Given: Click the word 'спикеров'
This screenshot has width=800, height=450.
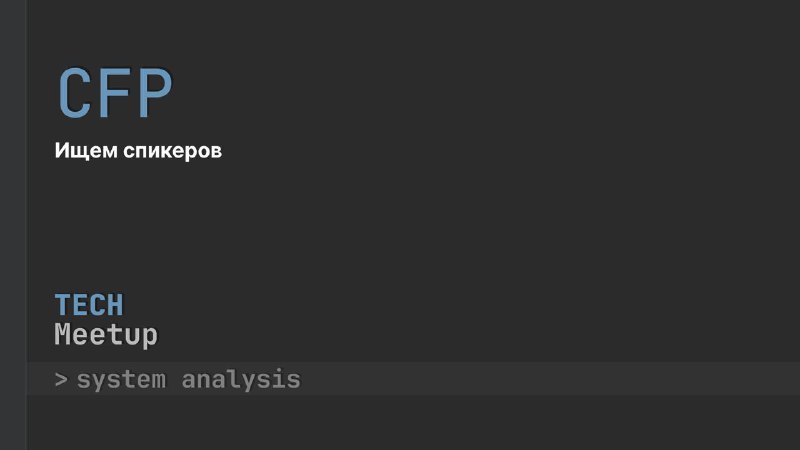Looking at the screenshot, I should point(173,152).
